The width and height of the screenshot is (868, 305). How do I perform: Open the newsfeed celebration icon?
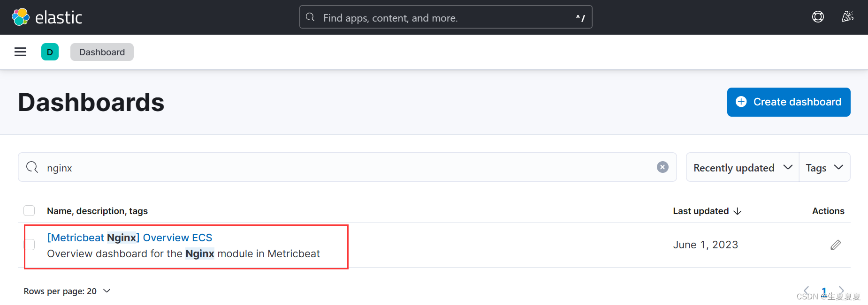click(x=847, y=17)
